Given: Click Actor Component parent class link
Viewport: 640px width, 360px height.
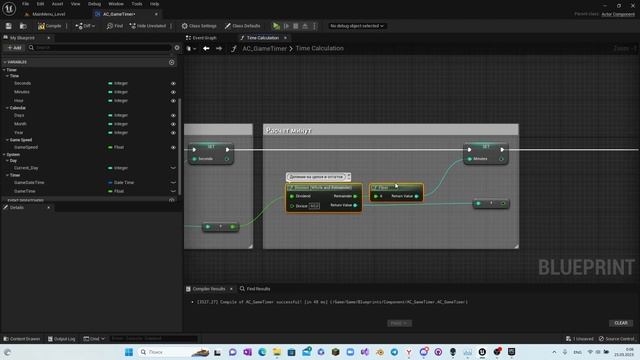Looking at the screenshot, I should (x=618, y=14).
